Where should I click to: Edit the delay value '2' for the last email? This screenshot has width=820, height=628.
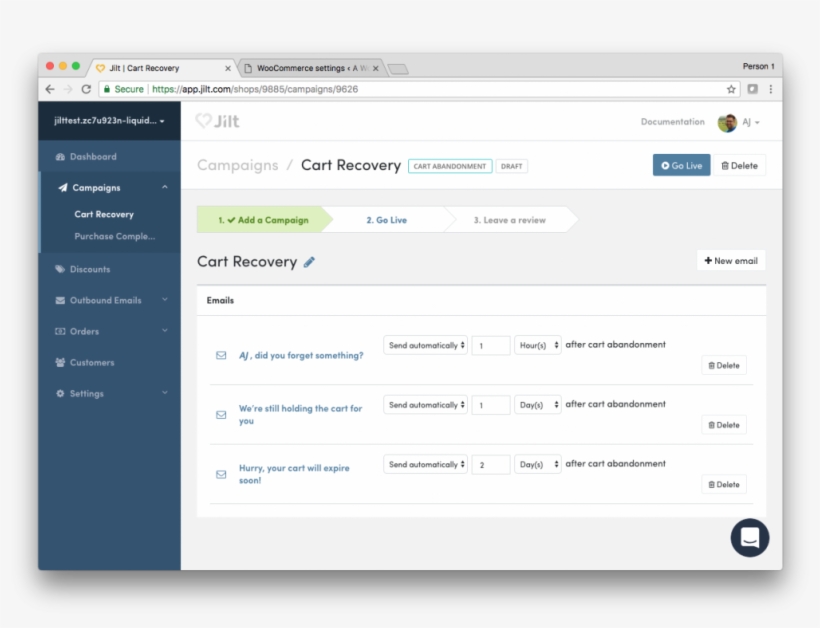pyautogui.click(x=491, y=464)
